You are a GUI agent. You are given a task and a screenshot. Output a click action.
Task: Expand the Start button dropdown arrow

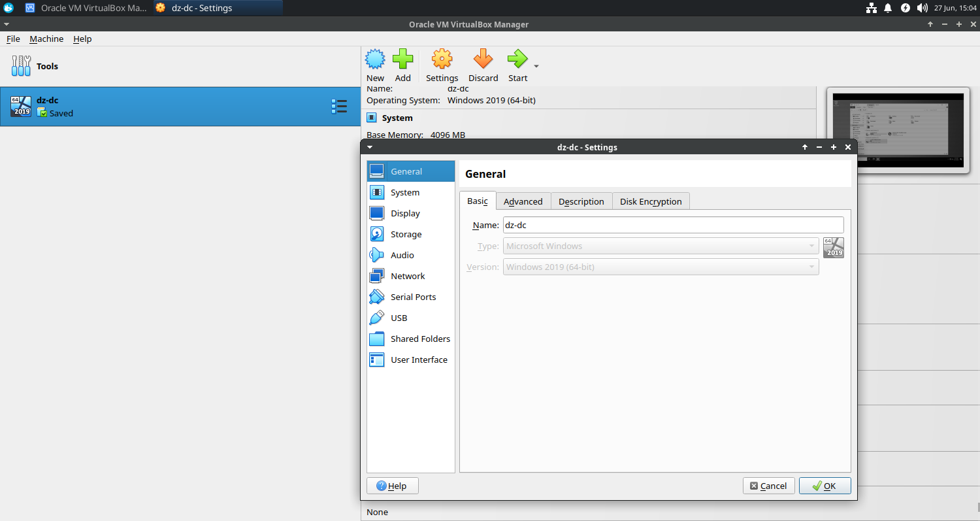[x=536, y=66]
